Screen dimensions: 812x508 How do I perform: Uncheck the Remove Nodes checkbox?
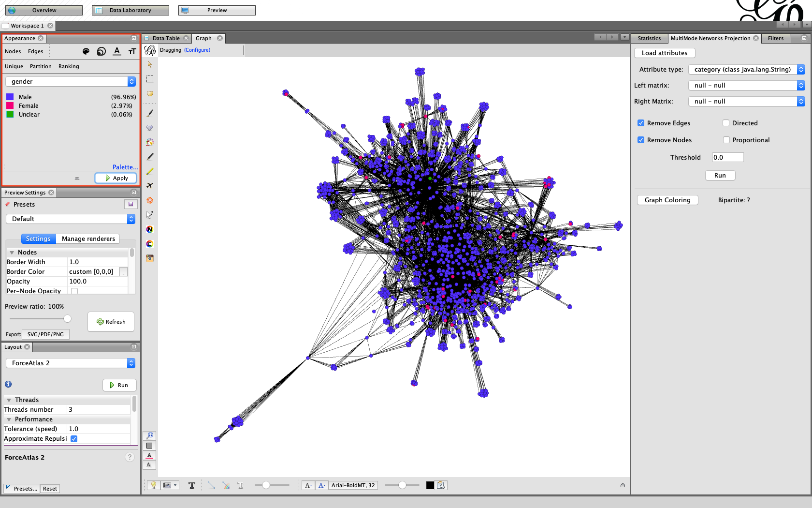tap(641, 140)
